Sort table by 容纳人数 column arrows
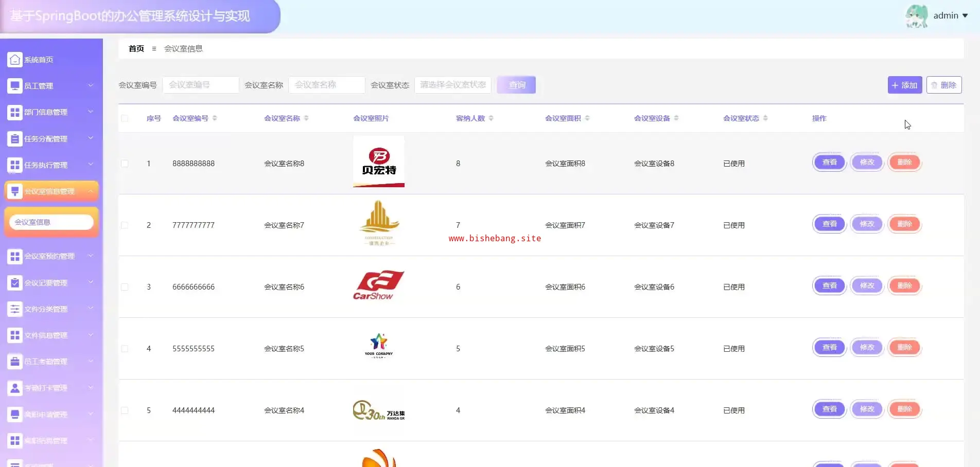This screenshot has height=467, width=980. (x=491, y=118)
